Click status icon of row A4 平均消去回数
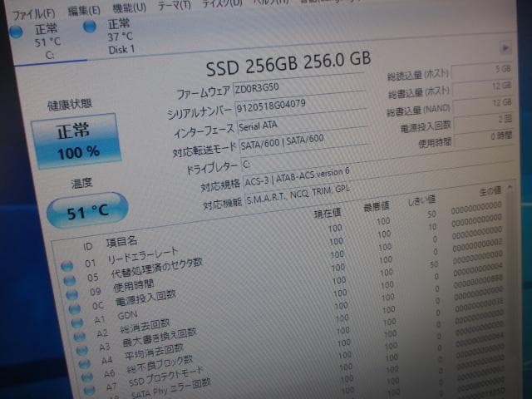This screenshot has width=532, height=399. (x=85, y=364)
